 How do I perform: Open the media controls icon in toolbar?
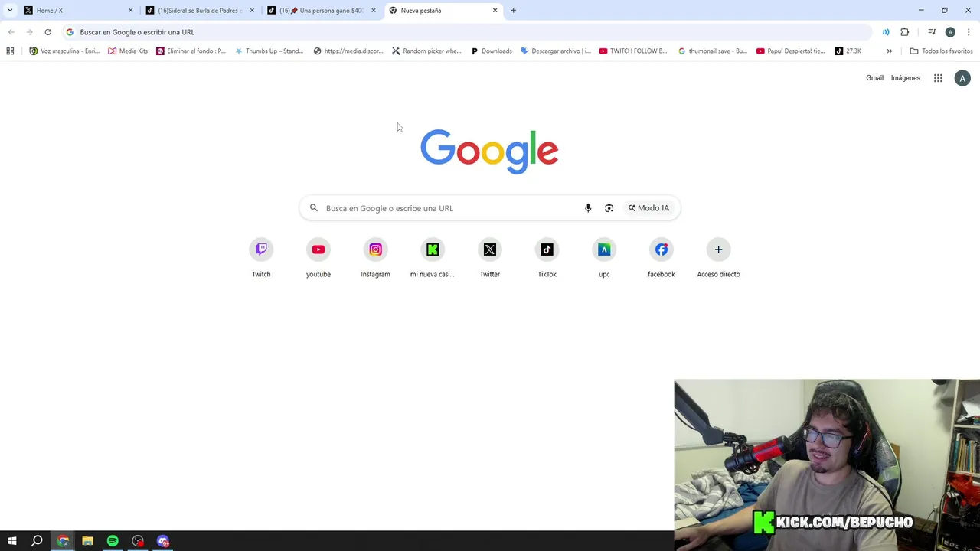(x=932, y=32)
